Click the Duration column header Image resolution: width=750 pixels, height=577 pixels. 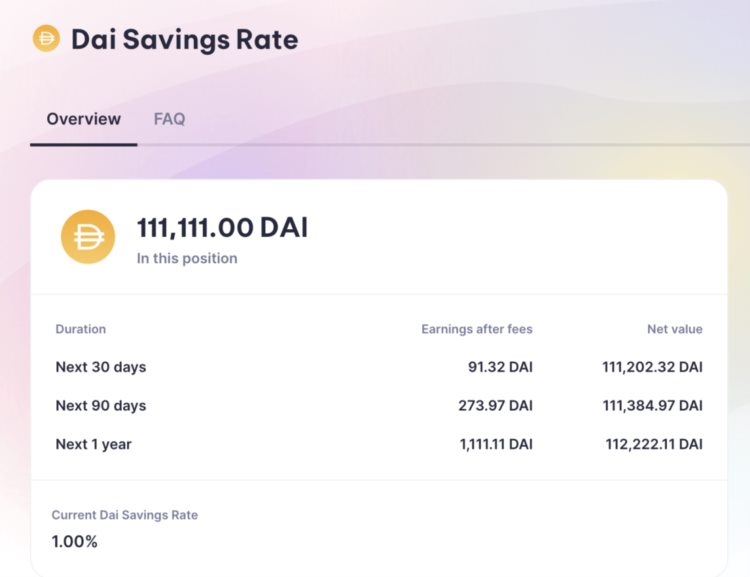pos(81,329)
